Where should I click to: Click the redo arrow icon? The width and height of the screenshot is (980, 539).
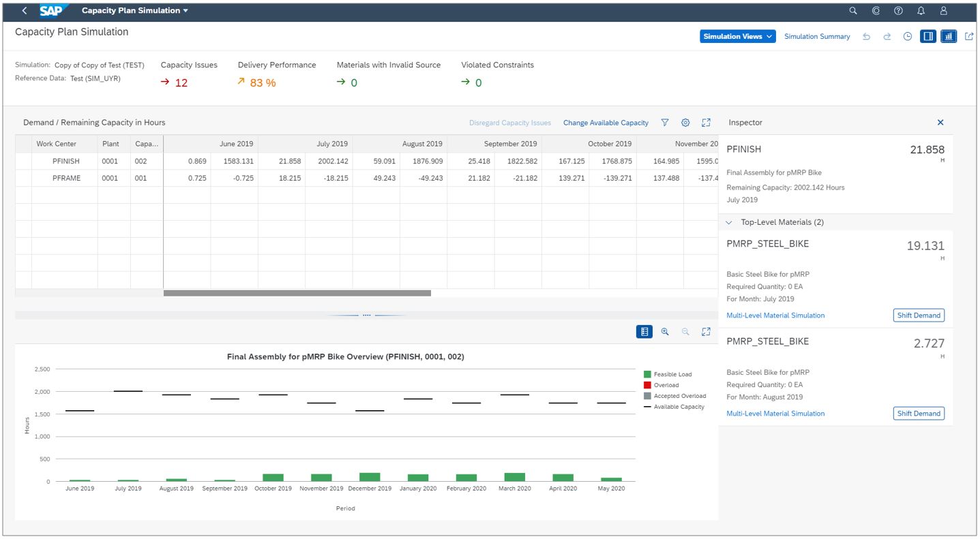887,36
